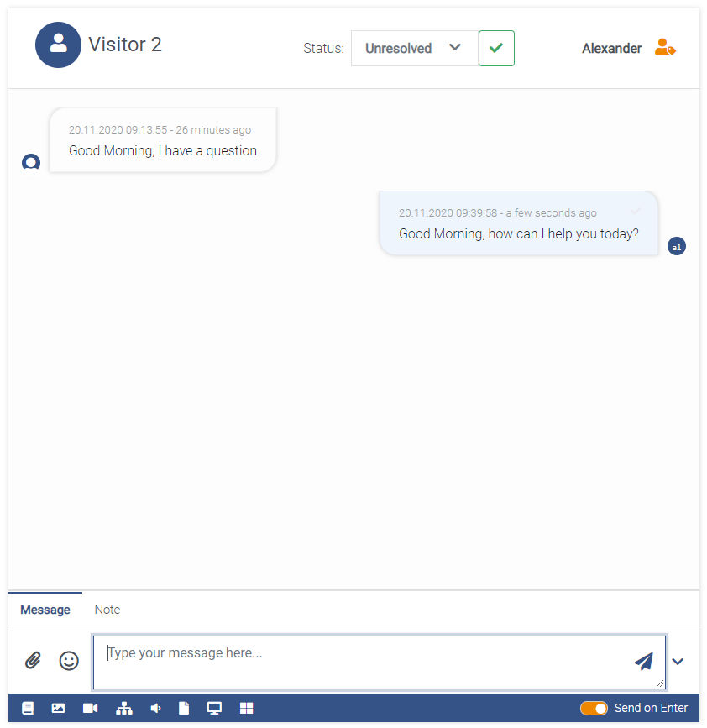Click the monitor screen share icon
707x728 pixels.
coord(214,708)
